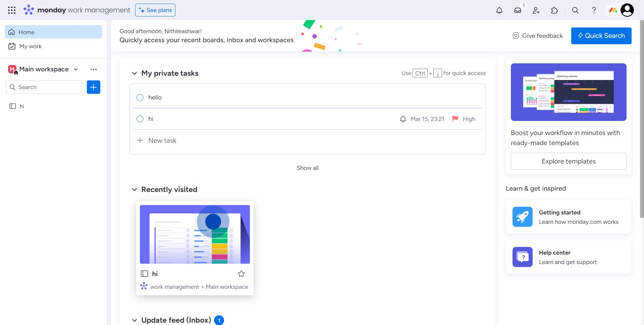Click the Quick Search button

(601, 36)
